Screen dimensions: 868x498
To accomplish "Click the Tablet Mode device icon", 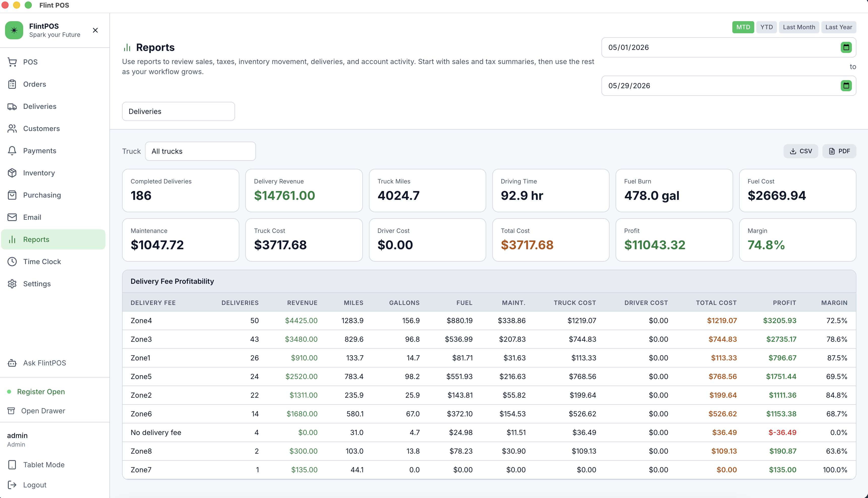I will point(12,465).
